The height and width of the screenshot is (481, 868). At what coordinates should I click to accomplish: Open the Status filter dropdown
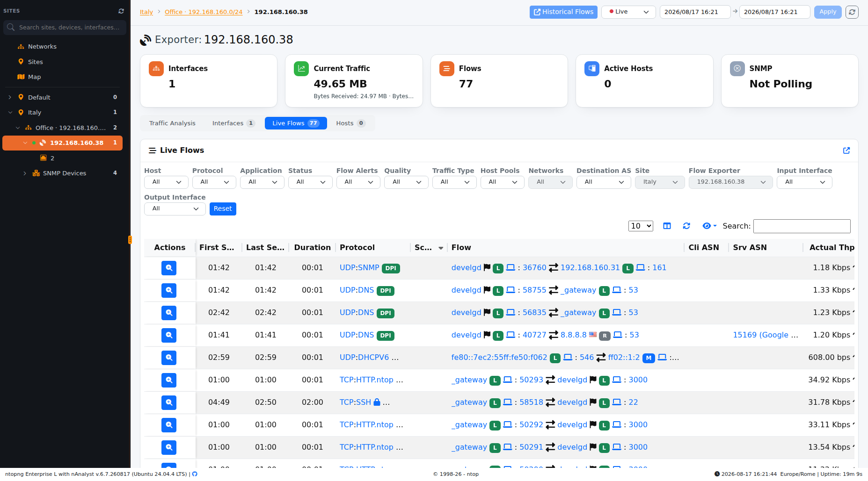pos(310,182)
